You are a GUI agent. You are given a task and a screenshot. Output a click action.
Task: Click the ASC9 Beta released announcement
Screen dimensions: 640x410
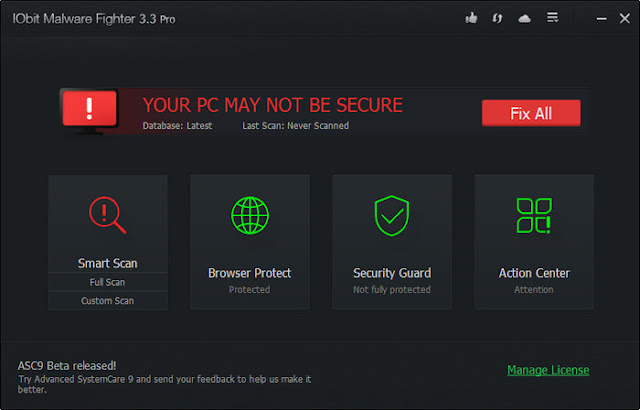tap(67, 366)
